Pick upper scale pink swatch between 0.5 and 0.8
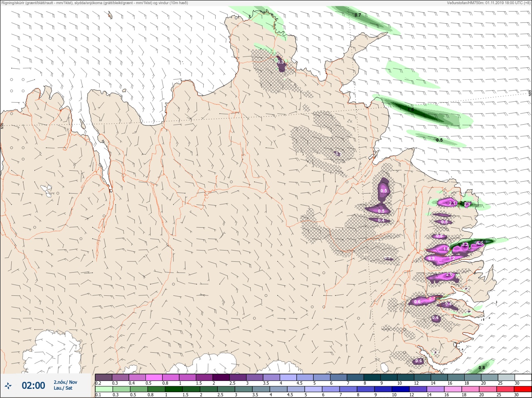The height and width of the screenshot is (398, 532). (154, 377)
